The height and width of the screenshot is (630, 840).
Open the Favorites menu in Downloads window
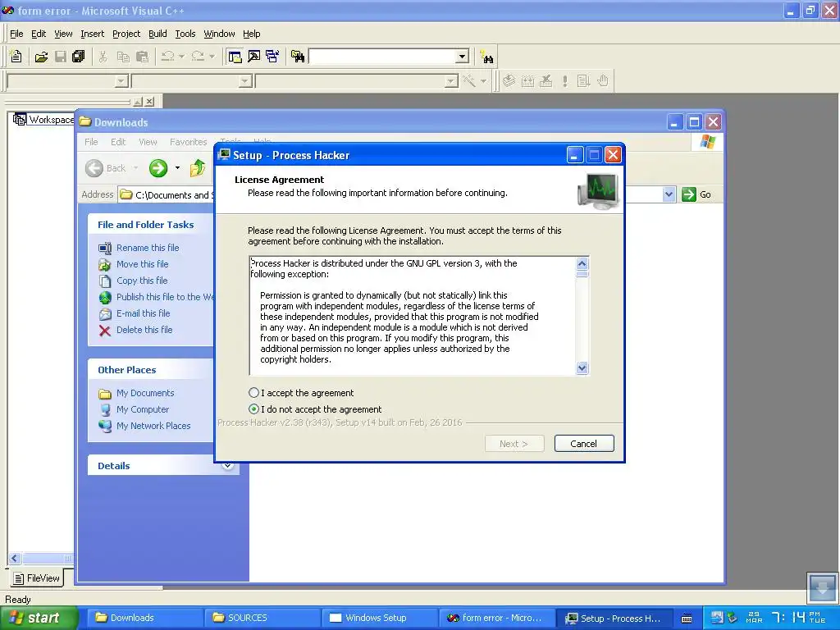(188, 142)
